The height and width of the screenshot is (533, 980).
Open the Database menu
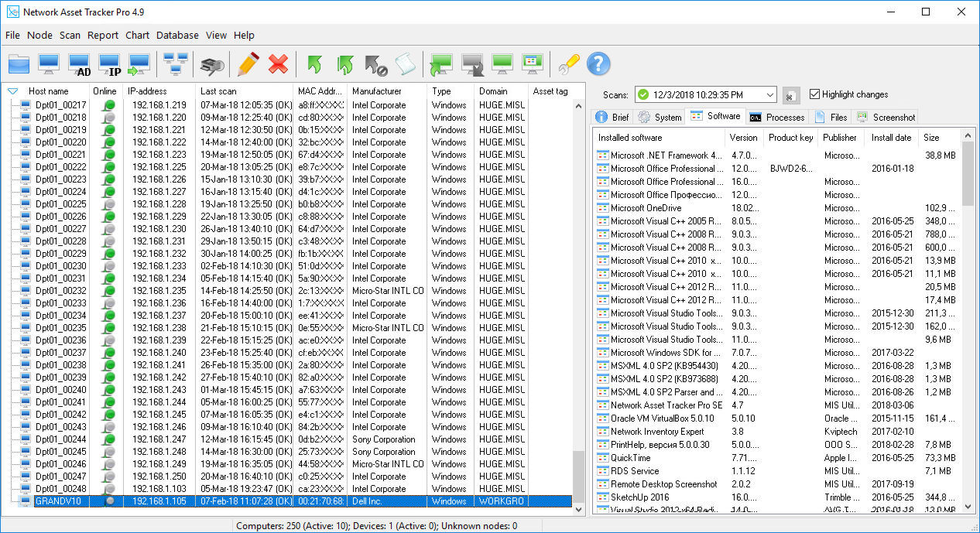click(x=177, y=35)
